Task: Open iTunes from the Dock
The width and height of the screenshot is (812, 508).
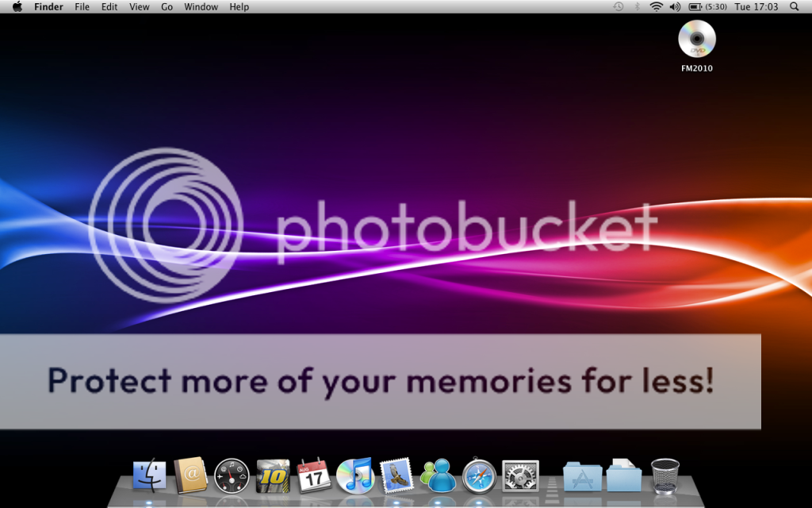Action: 355,476
